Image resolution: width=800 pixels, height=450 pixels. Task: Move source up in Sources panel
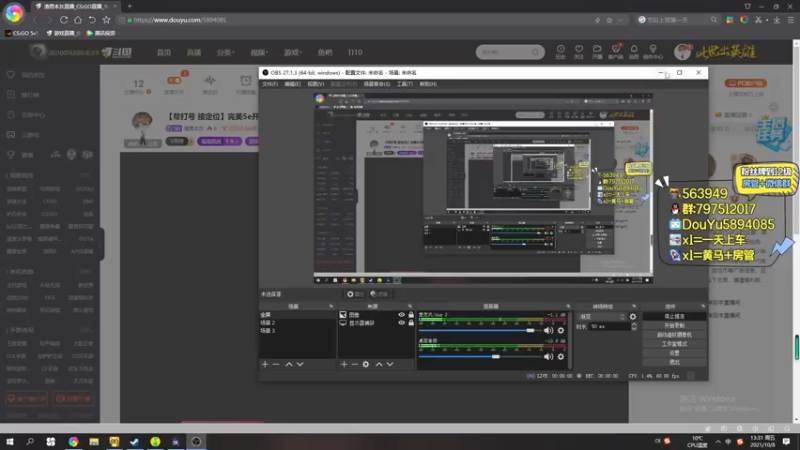pos(379,364)
